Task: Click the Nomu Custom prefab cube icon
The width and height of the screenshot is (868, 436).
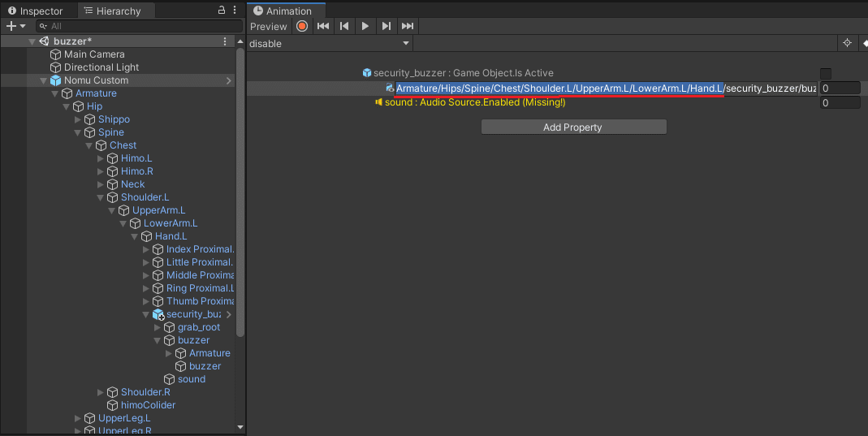Action: pyautogui.click(x=56, y=80)
